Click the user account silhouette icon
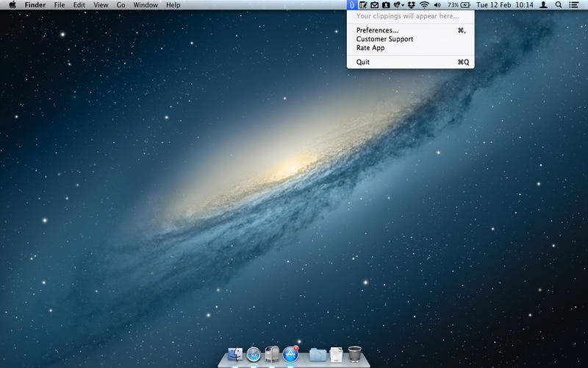The image size is (588, 368). 543,5
